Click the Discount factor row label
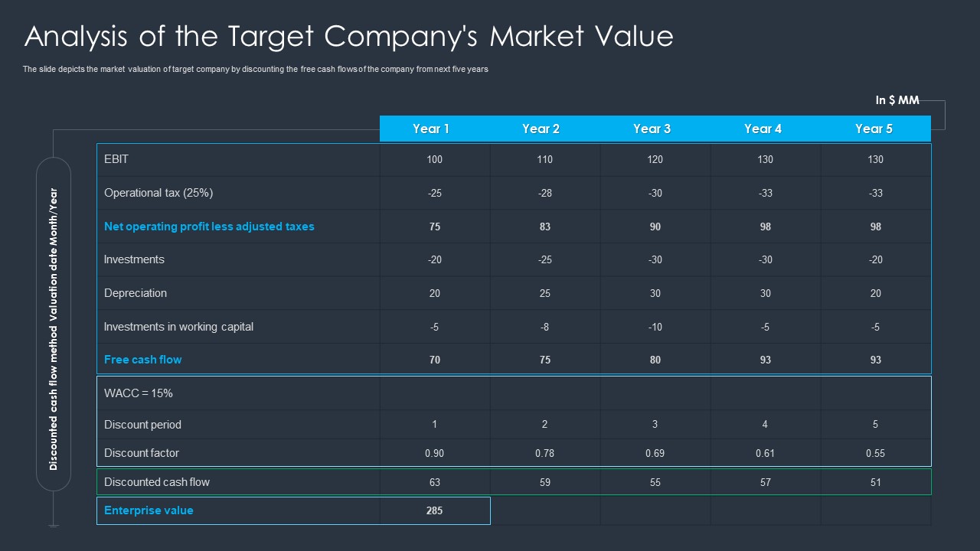 [x=142, y=453]
